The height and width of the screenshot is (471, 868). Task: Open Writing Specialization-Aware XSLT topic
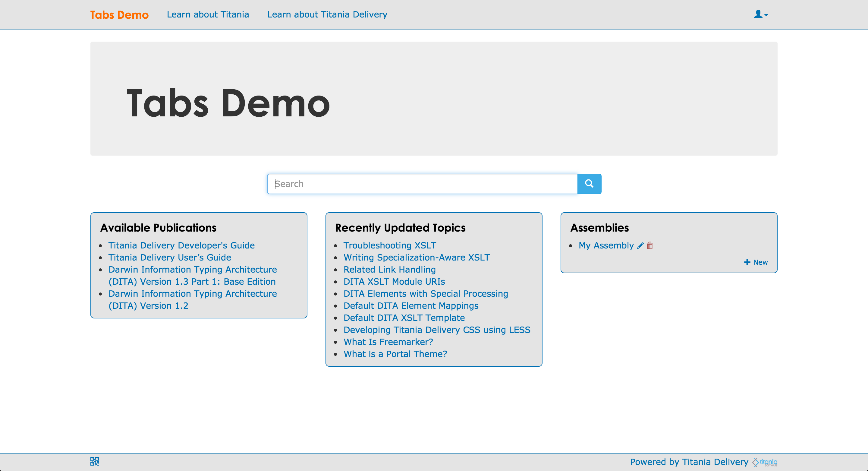coord(417,258)
